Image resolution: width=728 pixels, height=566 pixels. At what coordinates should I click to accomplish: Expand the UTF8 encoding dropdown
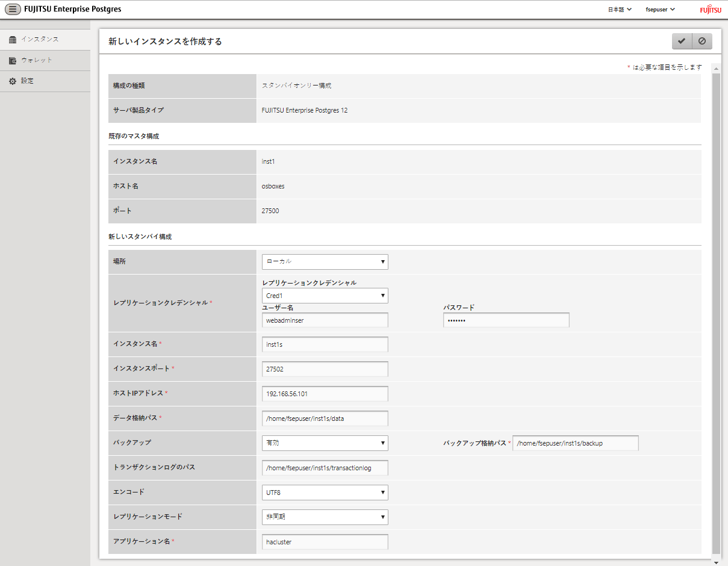click(x=325, y=493)
